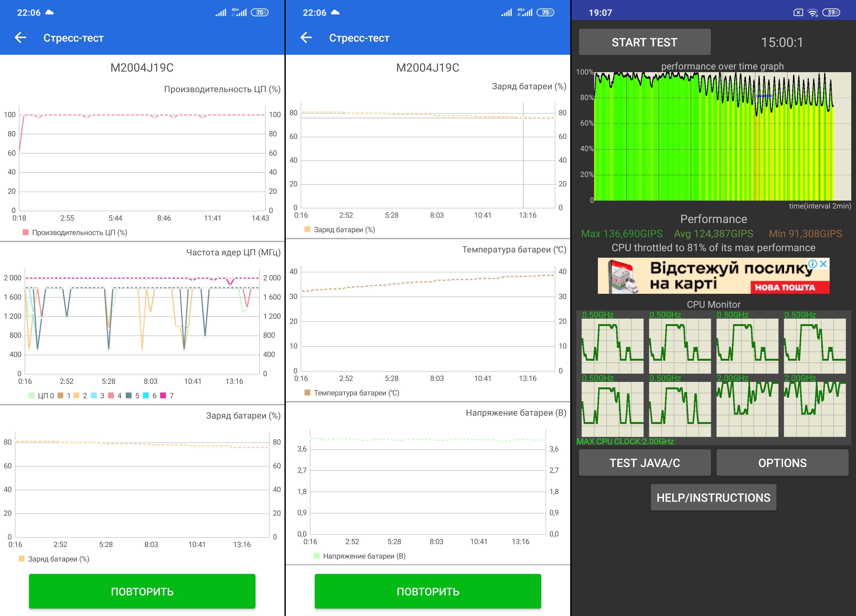Tap the Wi-Fi status icon
856x616 pixels.
point(813,12)
